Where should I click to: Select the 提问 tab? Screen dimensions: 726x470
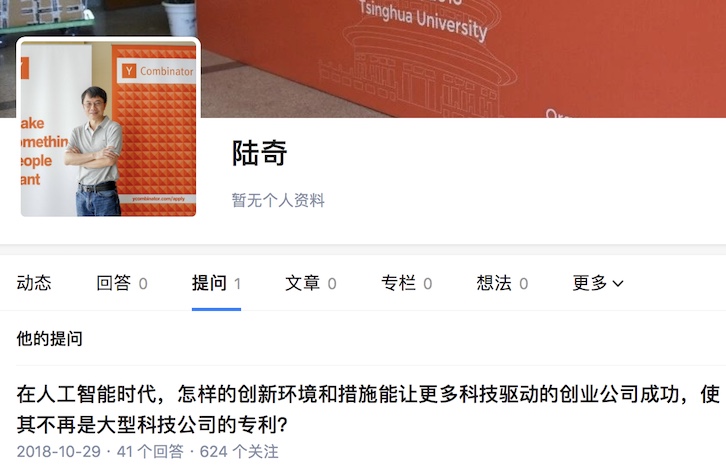point(216,283)
